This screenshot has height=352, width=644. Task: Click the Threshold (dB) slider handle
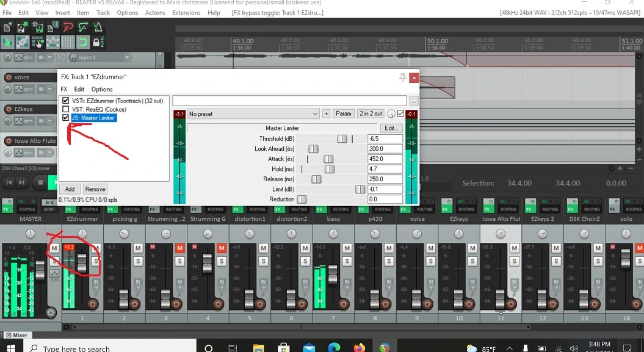[x=342, y=138]
